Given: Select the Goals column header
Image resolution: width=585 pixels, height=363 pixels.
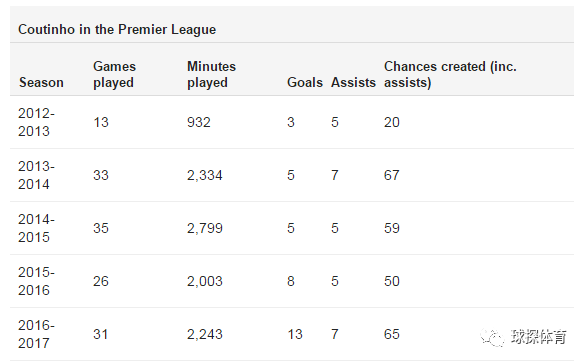Looking at the screenshot, I should (304, 82).
